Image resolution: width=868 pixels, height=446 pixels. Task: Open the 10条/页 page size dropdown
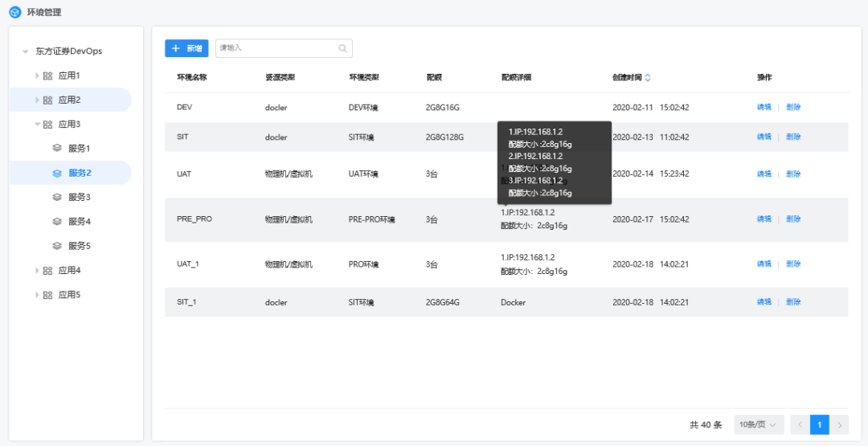(759, 424)
